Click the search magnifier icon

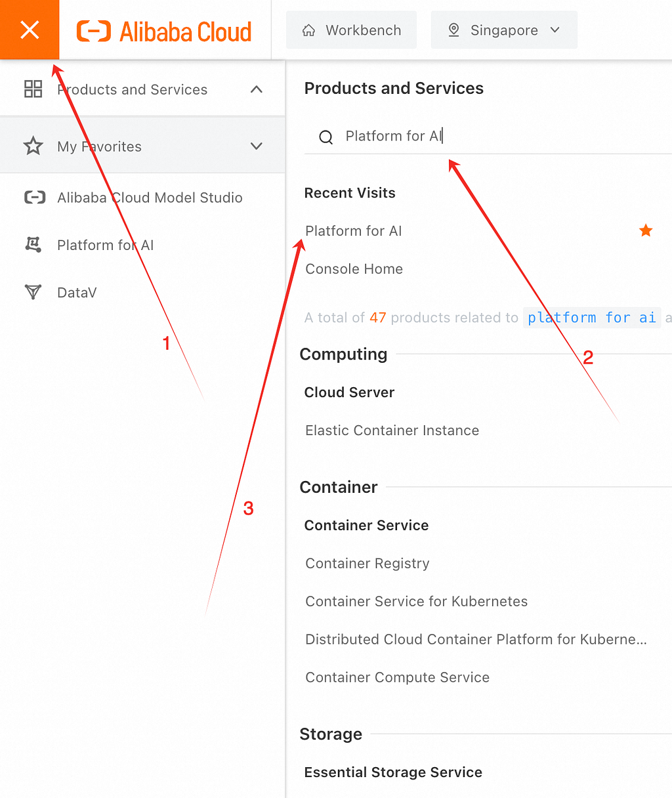pyautogui.click(x=325, y=137)
